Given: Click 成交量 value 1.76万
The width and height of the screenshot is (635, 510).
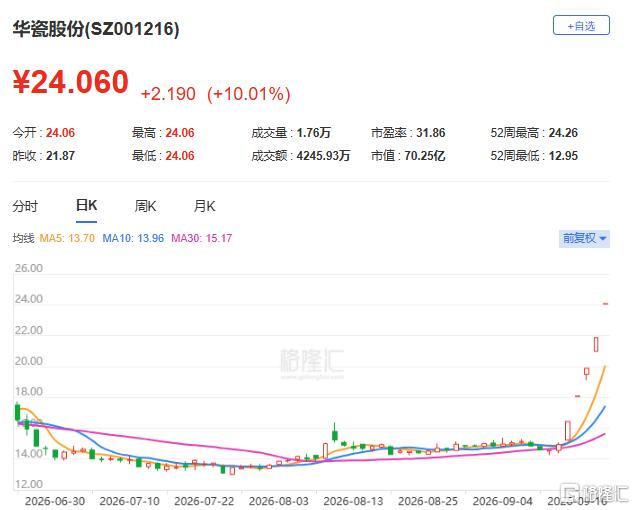Looking at the screenshot, I should point(314,132).
